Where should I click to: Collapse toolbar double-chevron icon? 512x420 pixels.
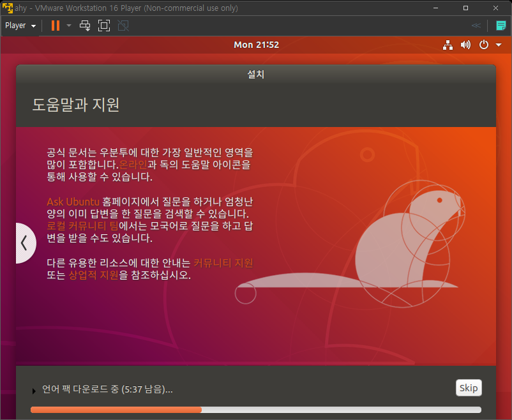(x=476, y=26)
